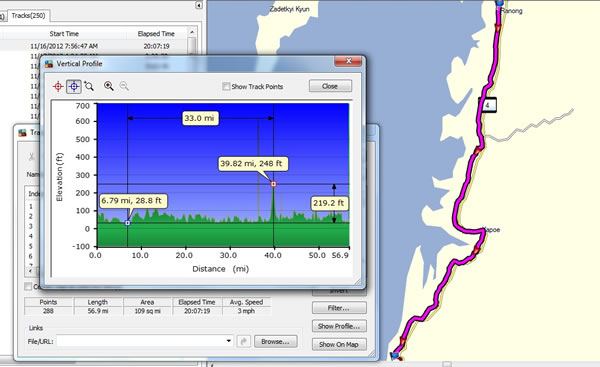Click the red track arrow below Ranong
The image size is (600, 367).
click(497, 28)
